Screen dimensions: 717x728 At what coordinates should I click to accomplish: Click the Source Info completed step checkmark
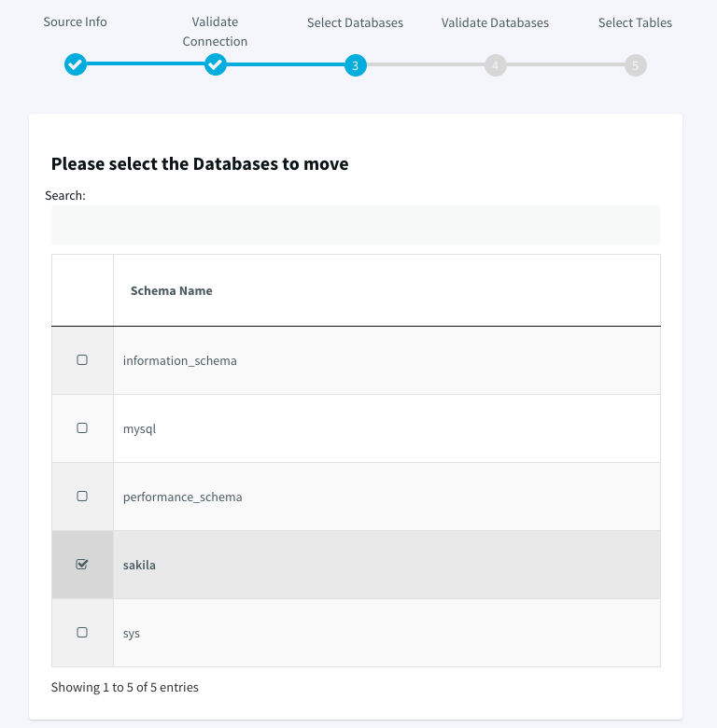(76, 64)
